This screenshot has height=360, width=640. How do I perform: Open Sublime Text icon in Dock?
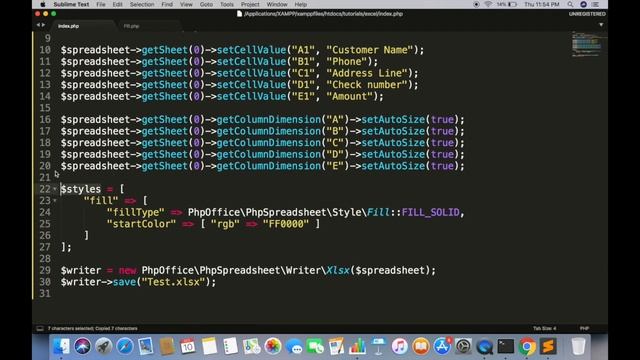[548, 347]
